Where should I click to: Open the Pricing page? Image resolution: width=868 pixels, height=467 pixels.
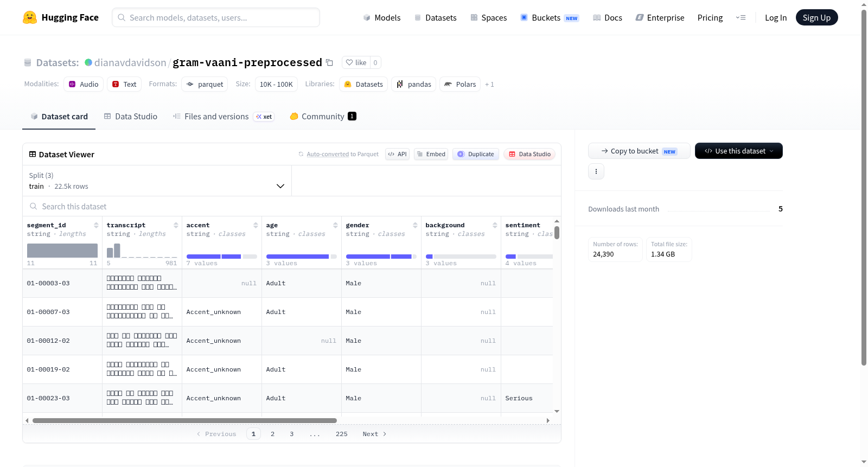[710, 17]
